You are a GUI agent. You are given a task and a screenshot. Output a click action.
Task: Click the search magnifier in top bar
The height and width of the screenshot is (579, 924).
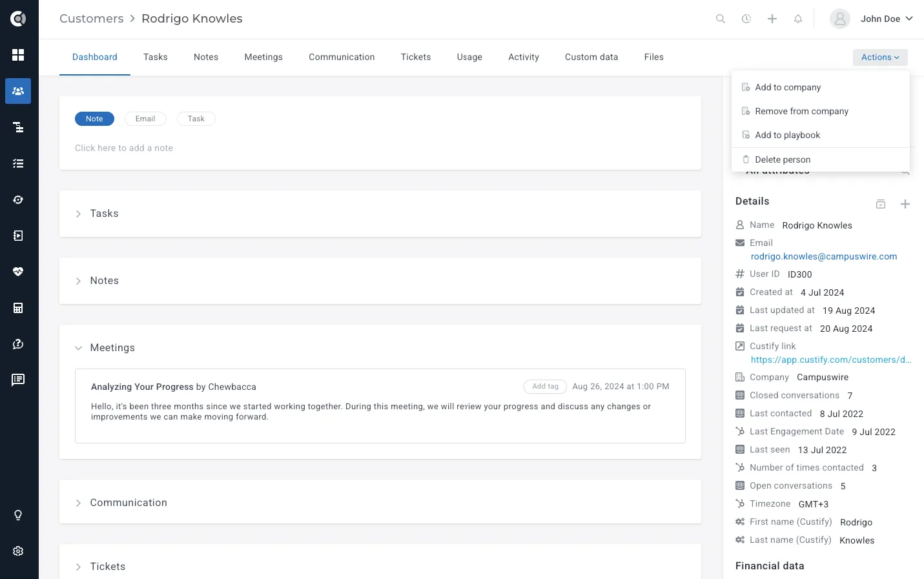pyautogui.click(x=721, y=19)
